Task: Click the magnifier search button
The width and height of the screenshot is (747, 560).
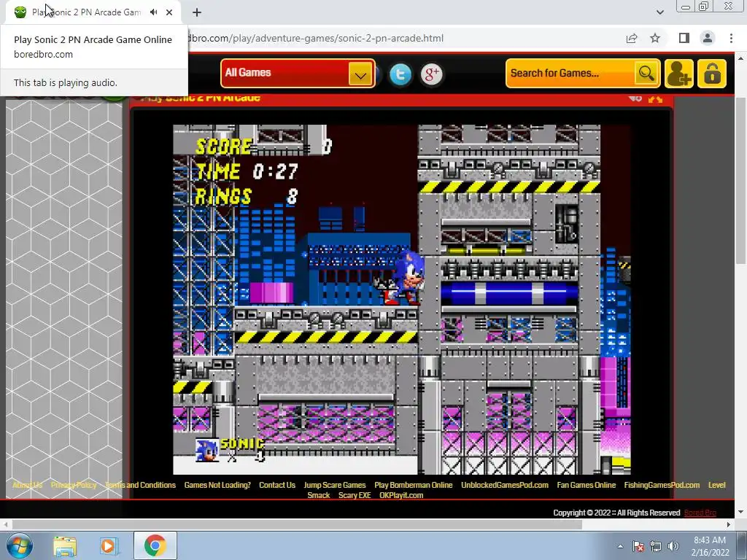Action: point(646,74)
